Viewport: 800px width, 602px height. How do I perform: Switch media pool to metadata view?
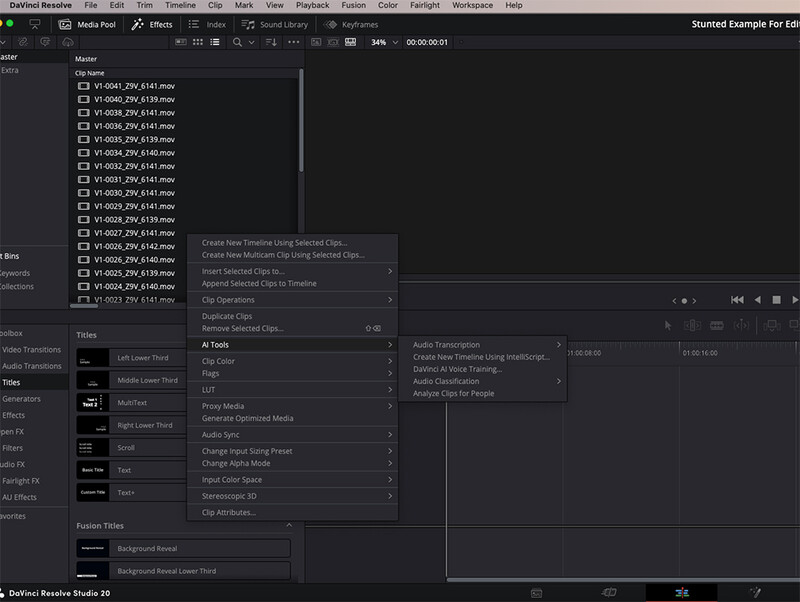[x=181, y=42]
